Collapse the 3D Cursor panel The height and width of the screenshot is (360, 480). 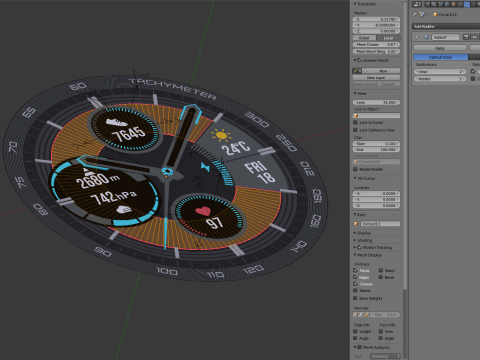pyautogui.click(x=355, y=178)
